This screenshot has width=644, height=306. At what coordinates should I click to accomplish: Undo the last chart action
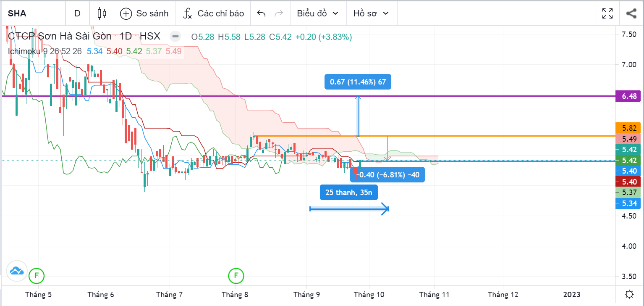tap(261, 13)
